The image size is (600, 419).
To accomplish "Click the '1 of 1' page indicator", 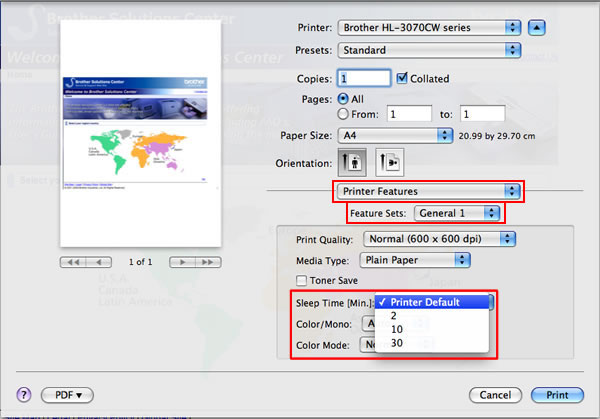I will (140, 262).
